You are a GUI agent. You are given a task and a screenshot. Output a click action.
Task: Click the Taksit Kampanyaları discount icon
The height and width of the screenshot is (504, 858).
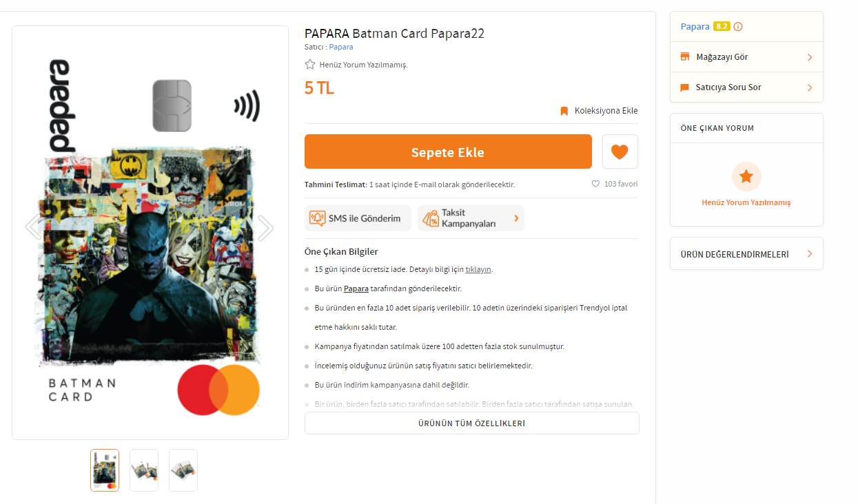pyautogui.click(x=431, y=218)
